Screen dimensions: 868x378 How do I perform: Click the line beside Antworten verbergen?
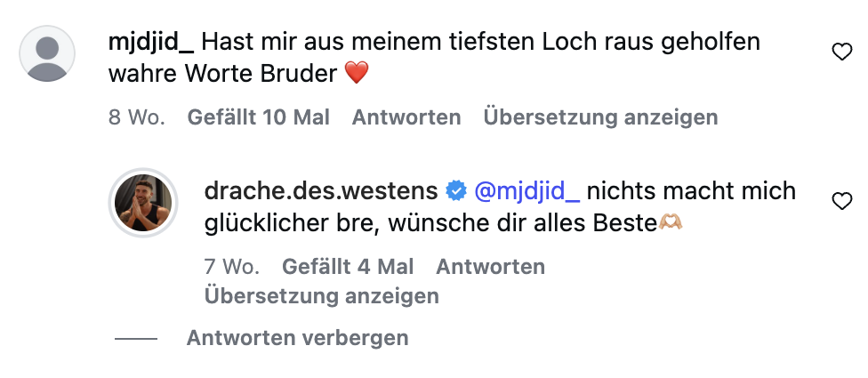(136, 339)
